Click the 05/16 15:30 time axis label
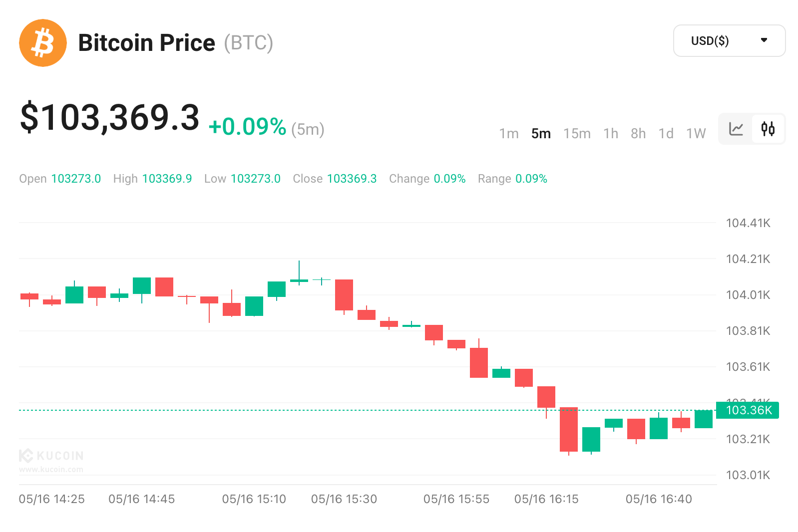This screenshot has width=798, height=532. click(344, 499)
